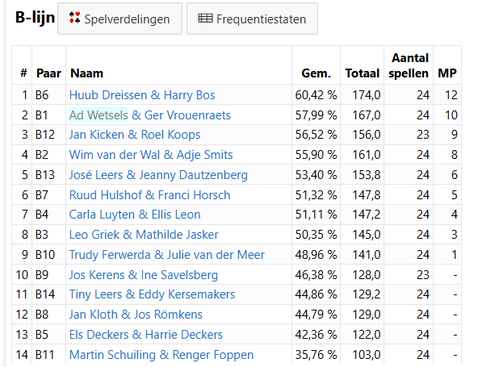The image size is (478, 367).
Task: Select Ruud Hulshof & Franci Horsch pair
Action: [x=150, y=195]
